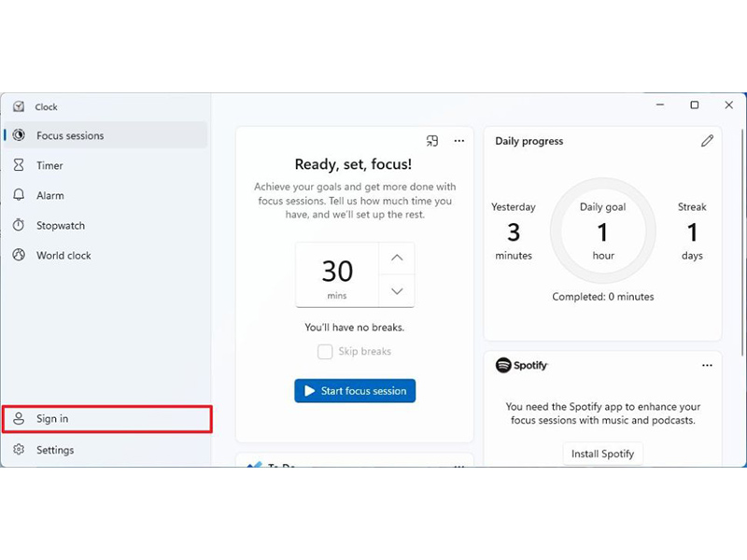Open the Alarm page
Screen dimensions: 747x560
(x=106, y=195)
